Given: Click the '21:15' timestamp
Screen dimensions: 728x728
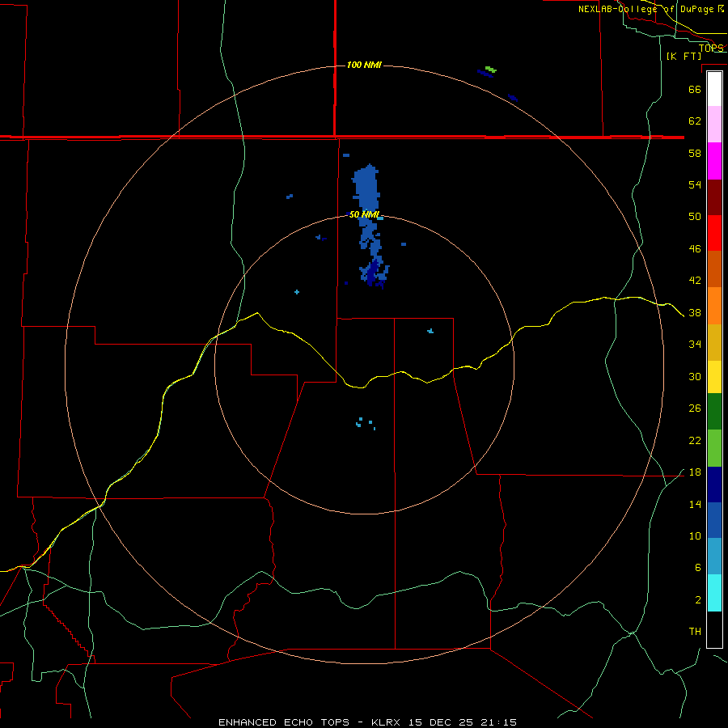Looking at the screenshot, I should tap(498, 722).
